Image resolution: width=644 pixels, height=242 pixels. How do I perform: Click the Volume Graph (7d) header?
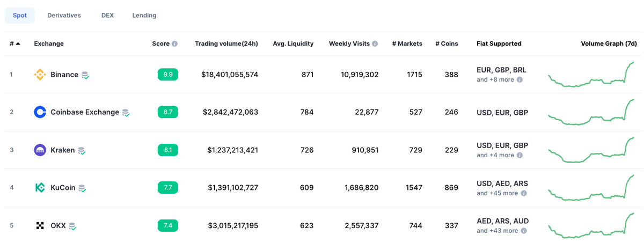[x=609, y=44]
